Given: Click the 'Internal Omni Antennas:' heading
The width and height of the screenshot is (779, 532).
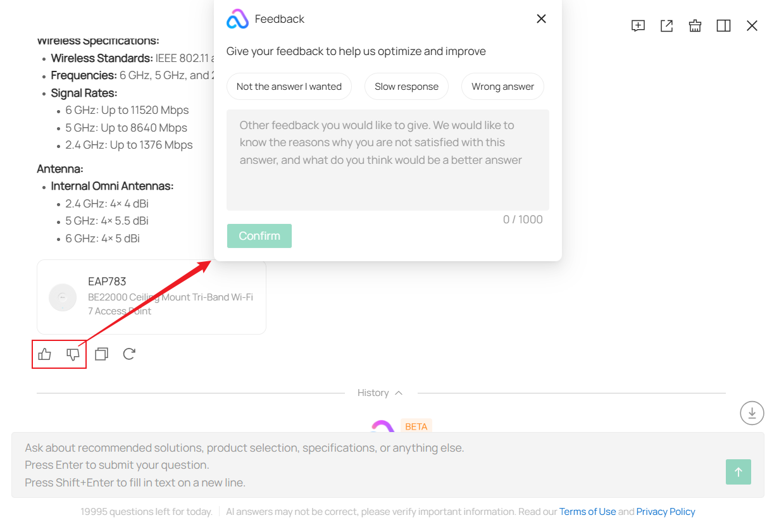Looking at the screenshot, I should [x=112, y=186].
